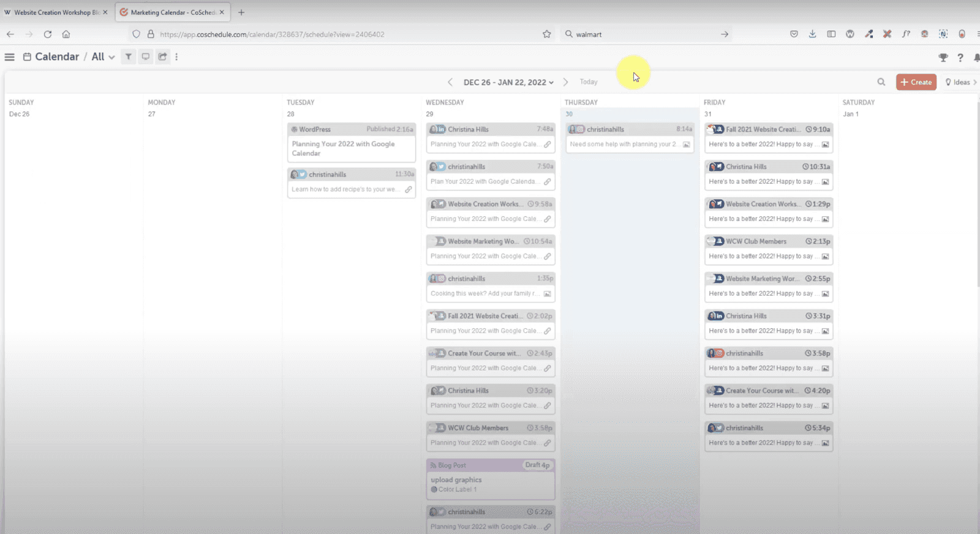Open Fall 2021 Website Creati 2:02p post
Screen dimensions: 980x534
(491, 324)
